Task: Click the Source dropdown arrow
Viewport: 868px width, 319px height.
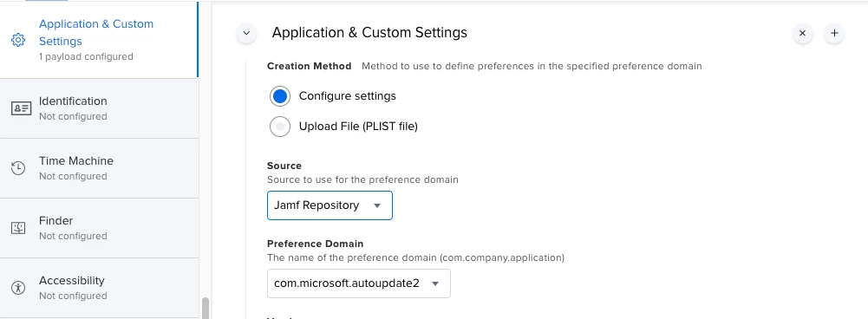Action: pos(377,205)
